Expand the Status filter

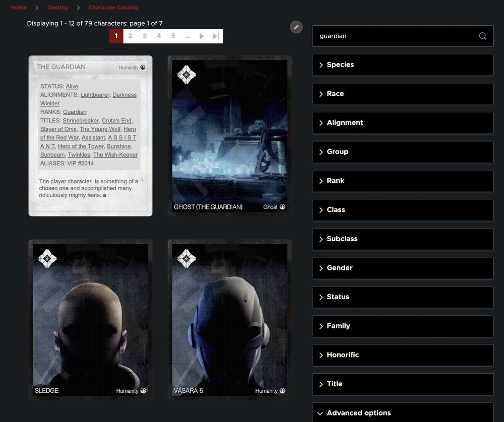403,297
